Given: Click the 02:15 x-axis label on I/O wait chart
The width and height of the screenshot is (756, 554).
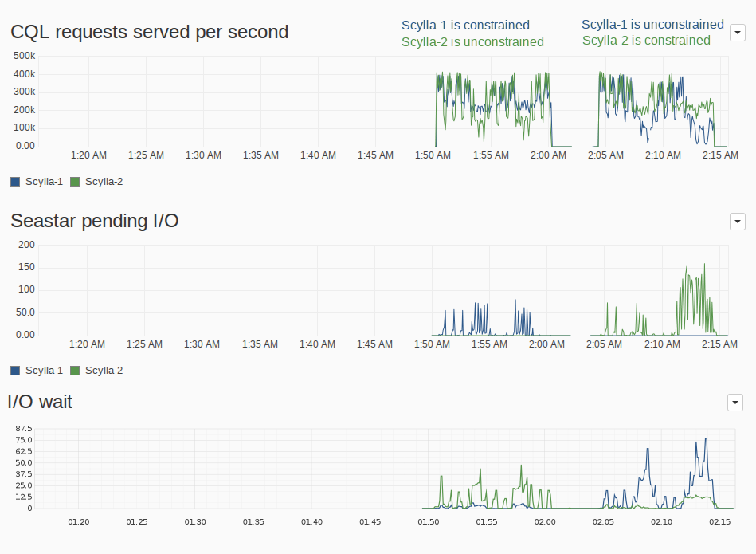Looking at the screenshot, I should pyautogui.click(x=720, y=521).
